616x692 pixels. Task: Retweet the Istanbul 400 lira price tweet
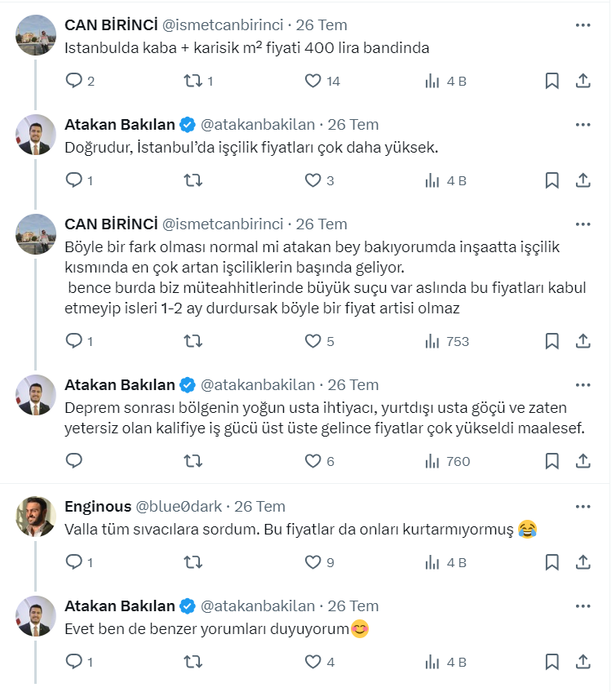pyautogui.click(x=193, y=81)
